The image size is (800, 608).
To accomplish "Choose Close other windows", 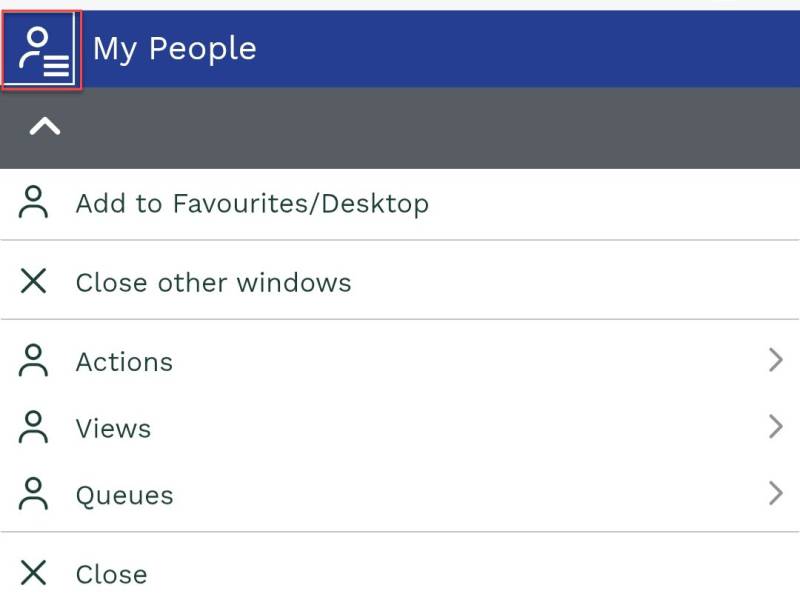I will pyautogui.click(x=213, y=283).
